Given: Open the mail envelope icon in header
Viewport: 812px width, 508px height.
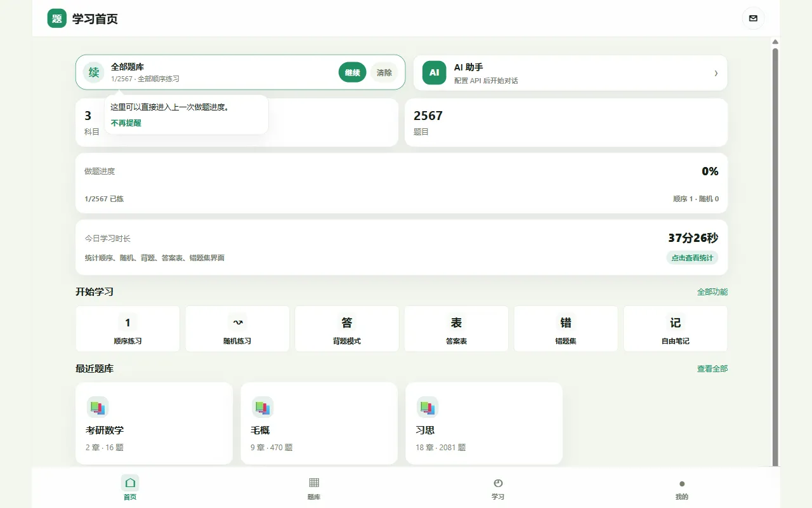Looking at the screenshot, I should 753,18.
